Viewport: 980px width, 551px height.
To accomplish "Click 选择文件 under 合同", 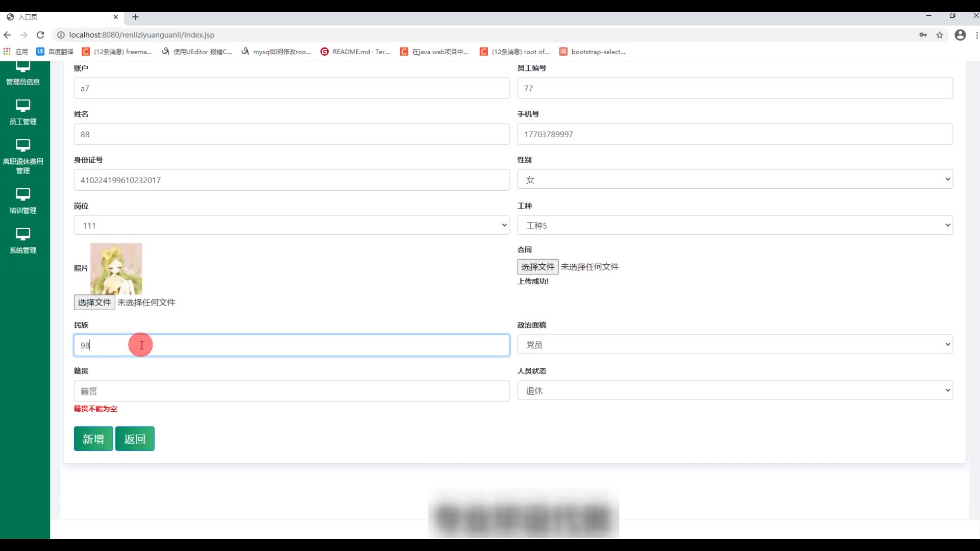I will pos(537,267).
